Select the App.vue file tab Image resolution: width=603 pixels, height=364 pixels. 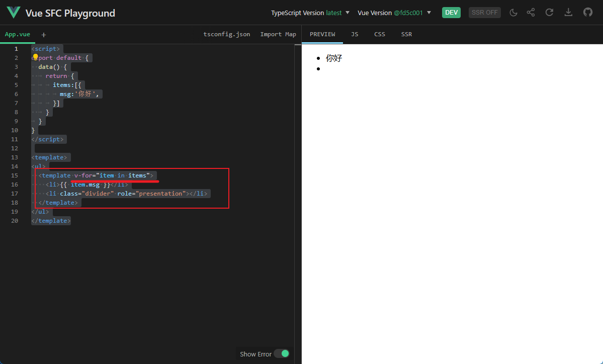click(17, 34)
